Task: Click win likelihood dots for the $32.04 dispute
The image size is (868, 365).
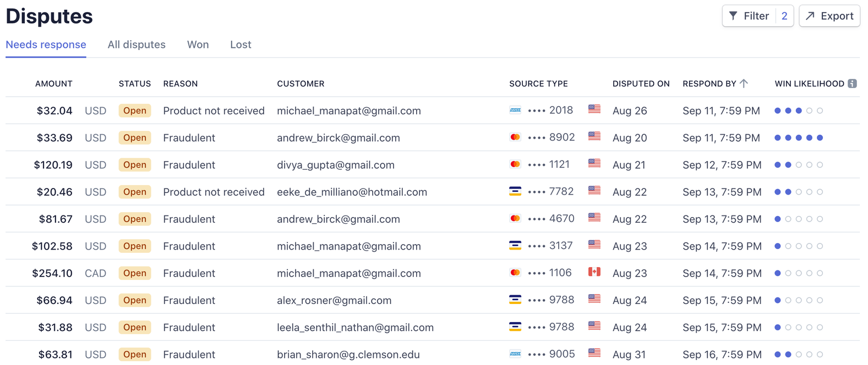Action: pos(799,110)
